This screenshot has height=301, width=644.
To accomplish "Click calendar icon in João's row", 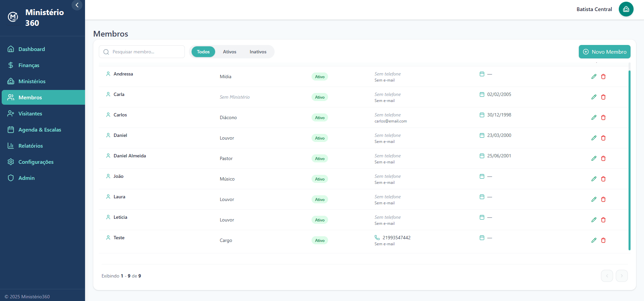I will pyautogui.click(x=482, y=176).
